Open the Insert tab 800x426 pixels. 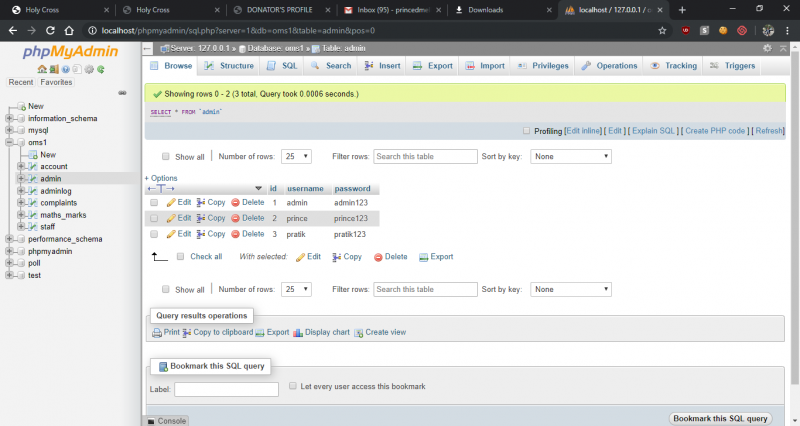[x=382, y=65]
